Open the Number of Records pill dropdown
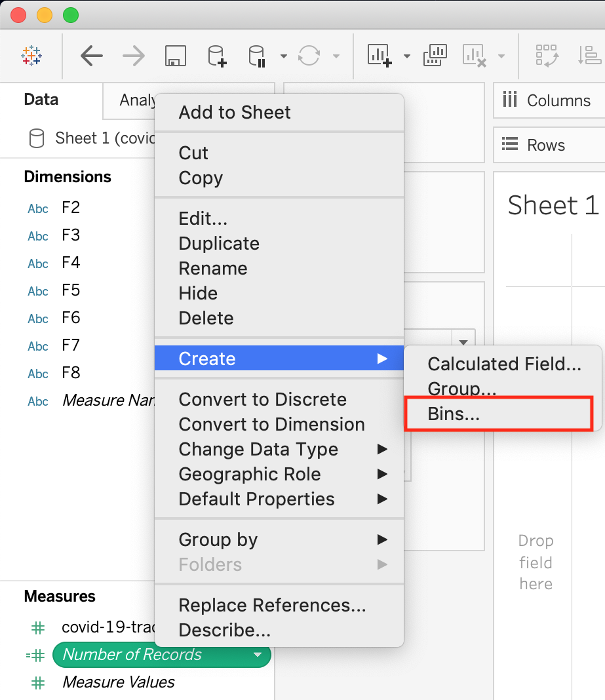The height and width of the screenshot is (700, 605). 258,655
